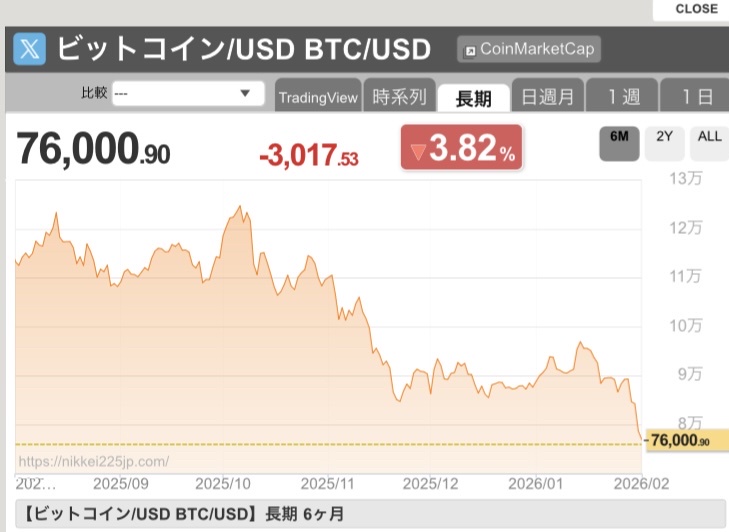This screenshot has height=532, width=729.
Task: Click the dropdown arrow in comparison box
Action: pos(245,93)
